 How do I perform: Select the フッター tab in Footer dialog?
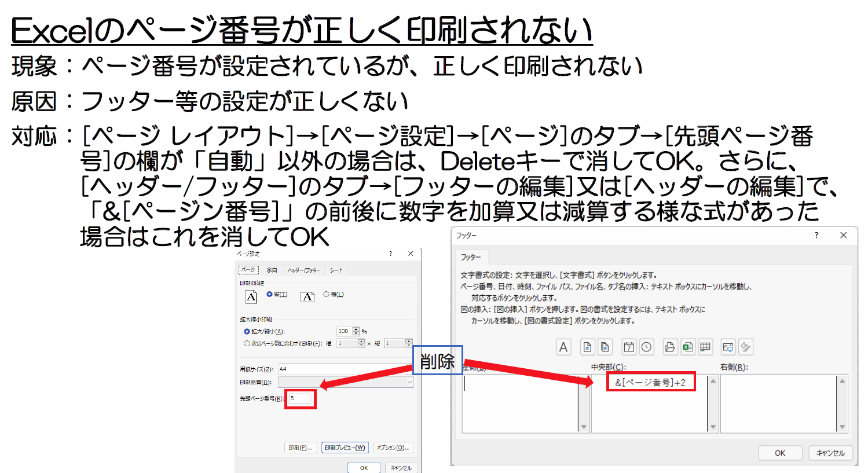point(471,257)
